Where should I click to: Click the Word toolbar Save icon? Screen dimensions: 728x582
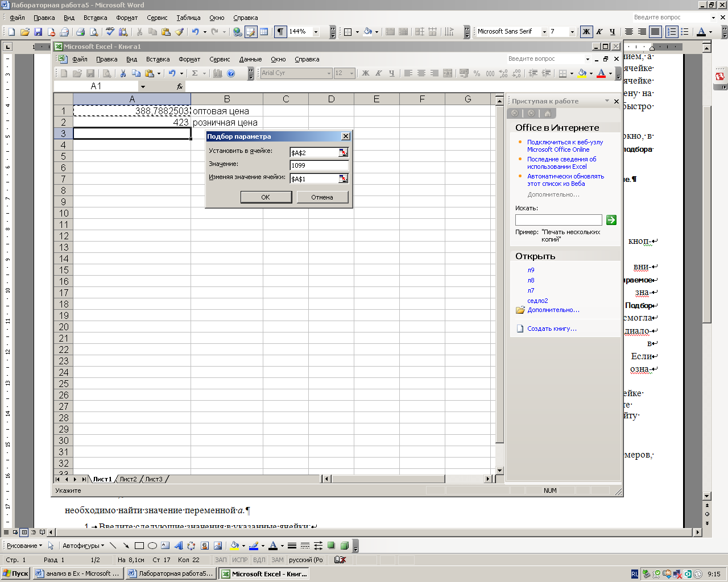pos(38,32)
